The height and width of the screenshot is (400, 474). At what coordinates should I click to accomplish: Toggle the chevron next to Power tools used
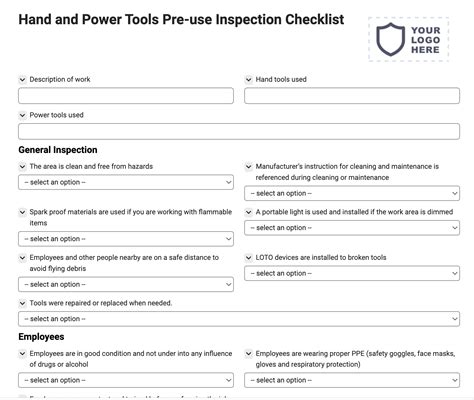point(22,115)
